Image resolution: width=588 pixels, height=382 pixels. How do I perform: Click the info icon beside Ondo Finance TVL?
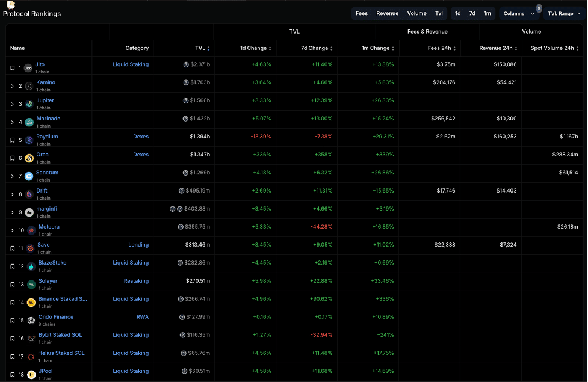click(x=182, y=317)
